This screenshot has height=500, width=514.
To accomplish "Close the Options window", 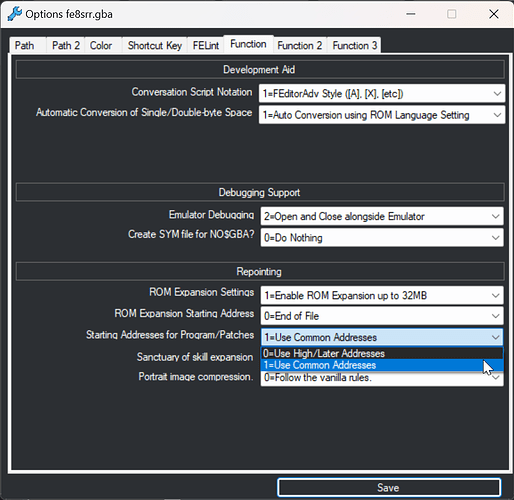I will (494, 14).
